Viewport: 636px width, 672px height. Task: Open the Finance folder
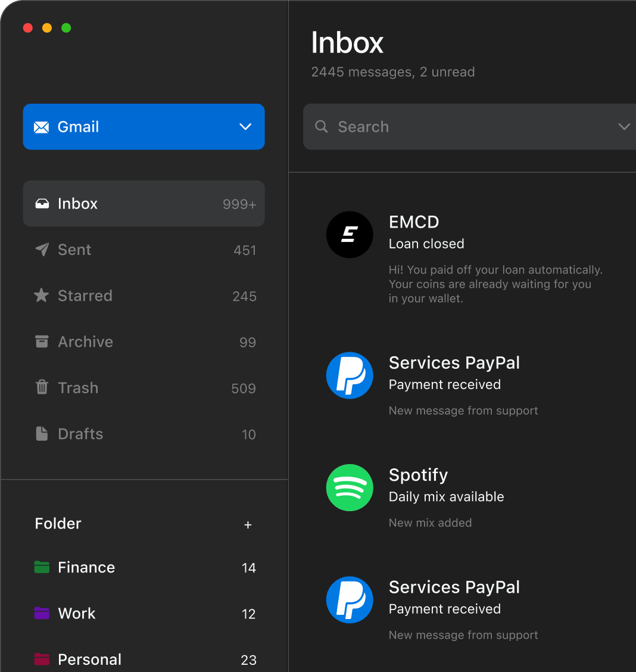[x=144, y=567]
